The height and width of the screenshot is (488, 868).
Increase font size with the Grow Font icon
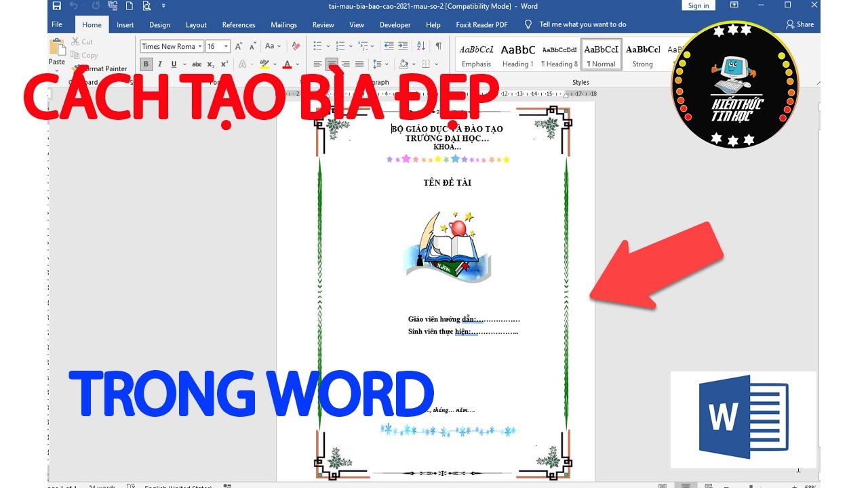click(239, 46)
